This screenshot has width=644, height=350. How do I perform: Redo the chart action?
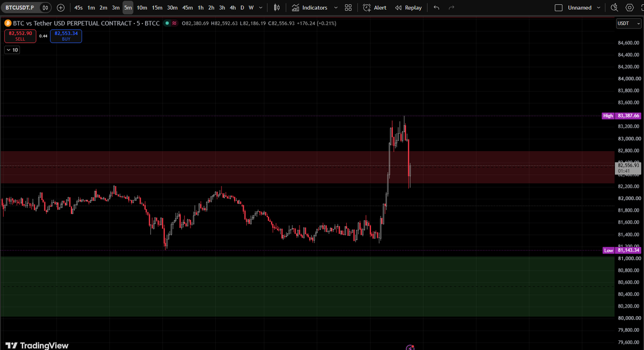pos(451,8)
